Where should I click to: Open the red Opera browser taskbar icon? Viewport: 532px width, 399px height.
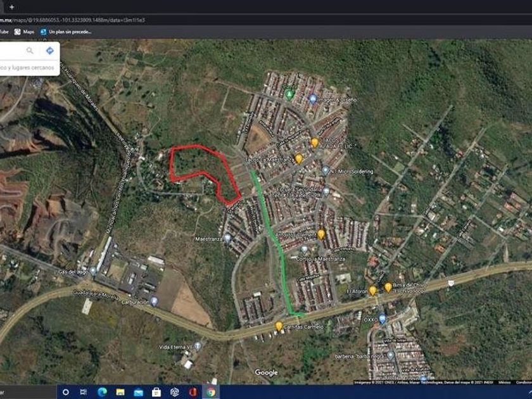click(193, 392)
